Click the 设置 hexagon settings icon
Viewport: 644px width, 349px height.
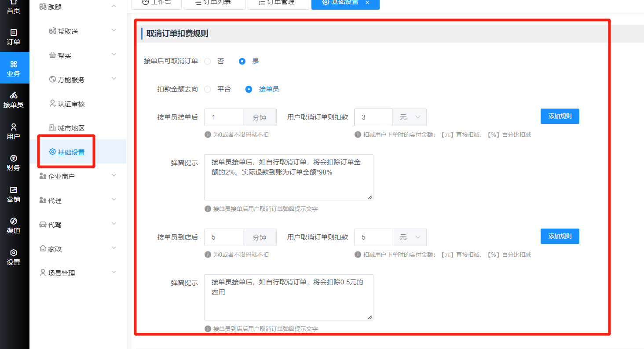click(14, 253)
